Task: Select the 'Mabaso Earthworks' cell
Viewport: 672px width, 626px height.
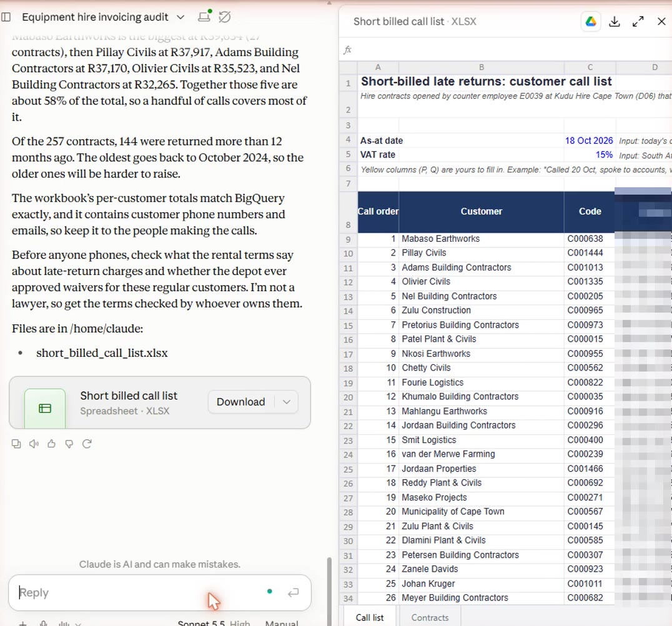Action: click(x=482, y=239)
